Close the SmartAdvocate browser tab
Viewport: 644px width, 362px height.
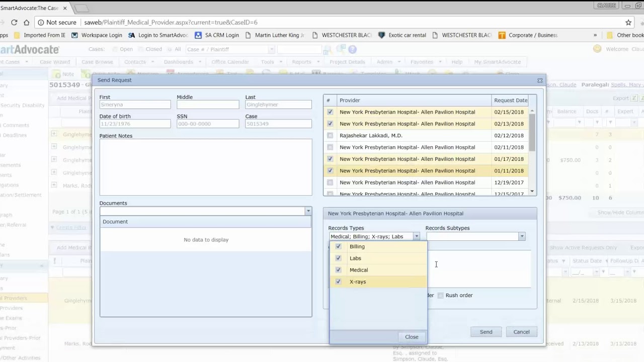64,8
